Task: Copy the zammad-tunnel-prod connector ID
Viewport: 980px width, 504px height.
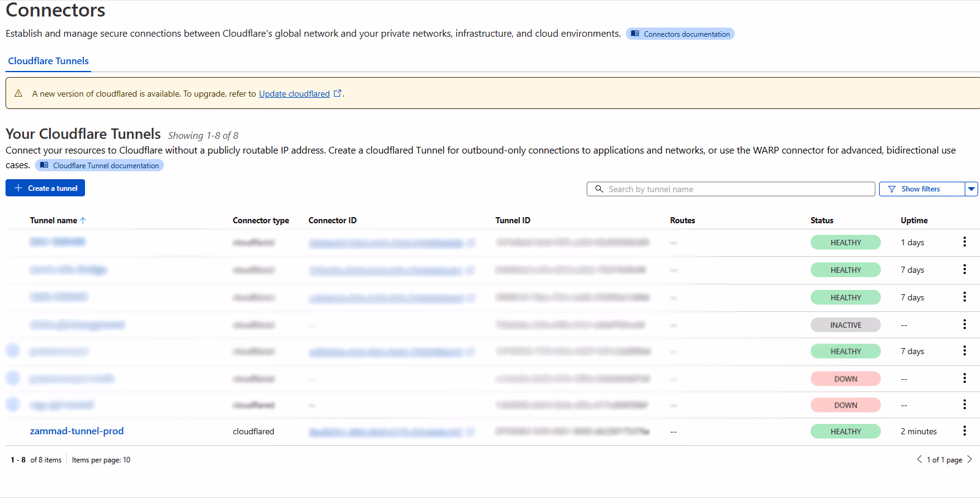Action: coord(471,432)
